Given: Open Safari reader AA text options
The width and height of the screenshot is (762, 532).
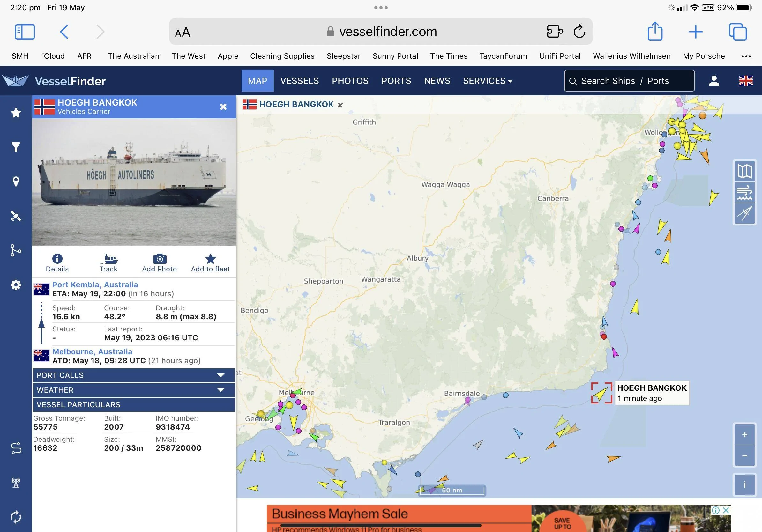Looking at the screenshot, I should click(183, 32).
